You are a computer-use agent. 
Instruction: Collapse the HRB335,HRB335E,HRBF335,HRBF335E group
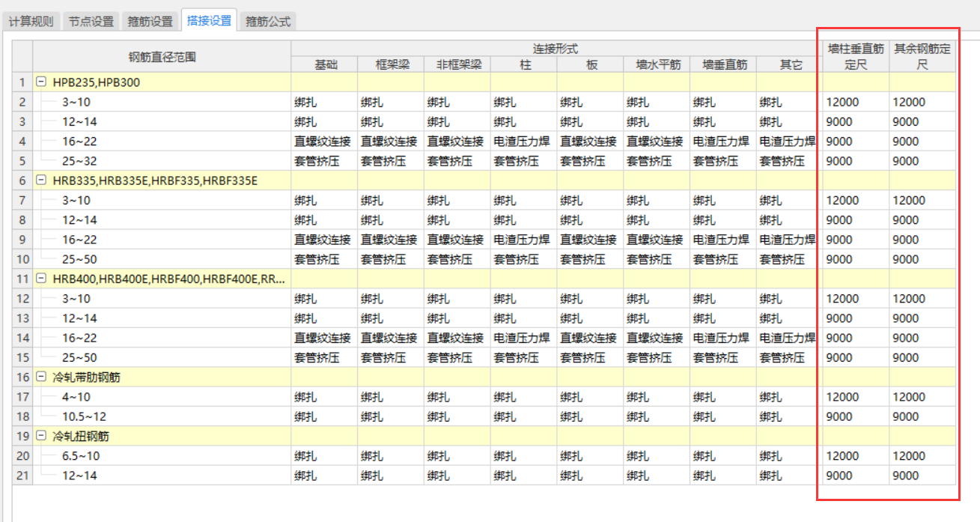tap(42, 180)
